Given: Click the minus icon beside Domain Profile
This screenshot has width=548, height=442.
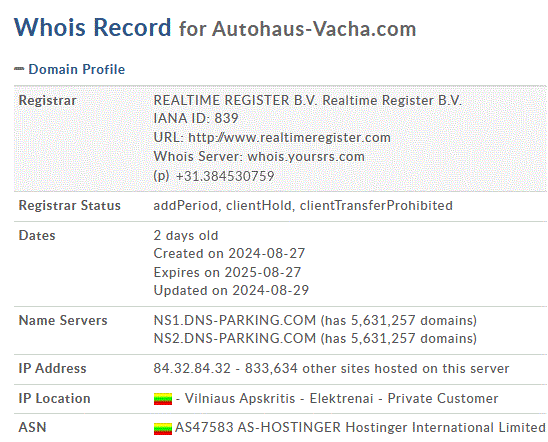Looking at the screenshot, I should tap(19, 69).
